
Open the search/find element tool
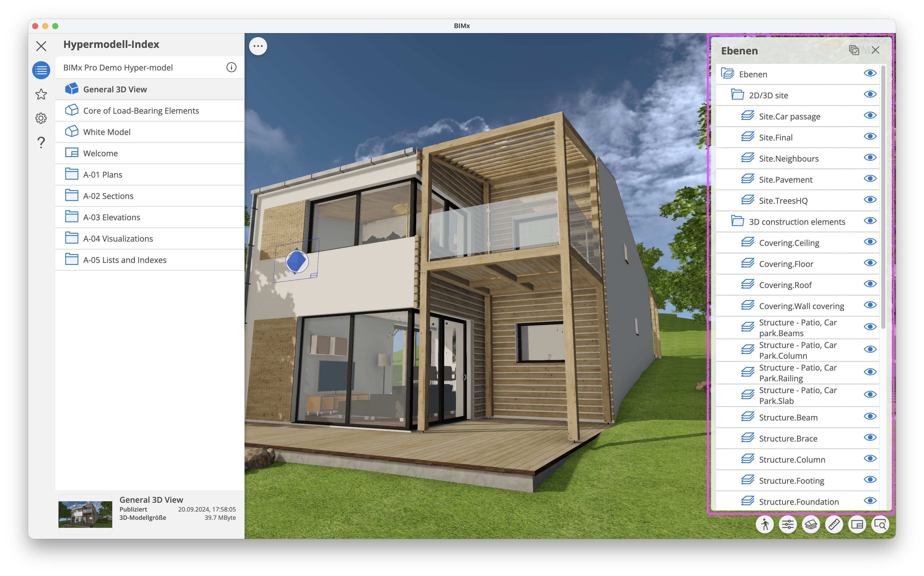point(880,525)
